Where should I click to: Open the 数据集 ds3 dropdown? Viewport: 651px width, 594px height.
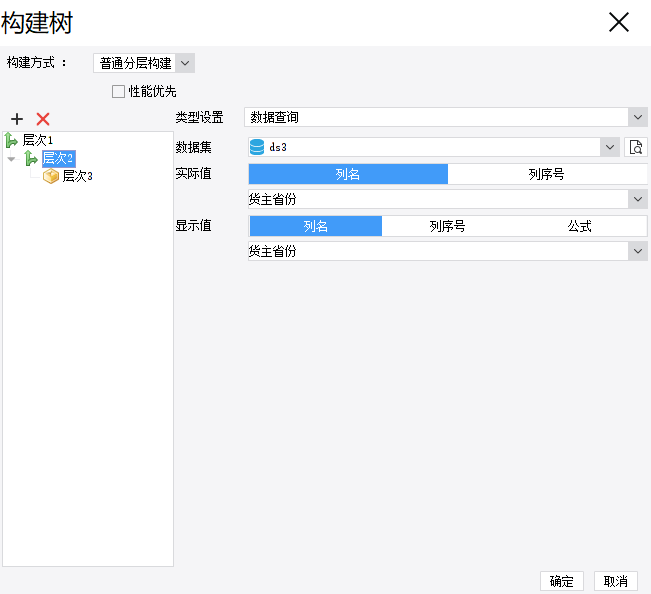click(610, 147)
